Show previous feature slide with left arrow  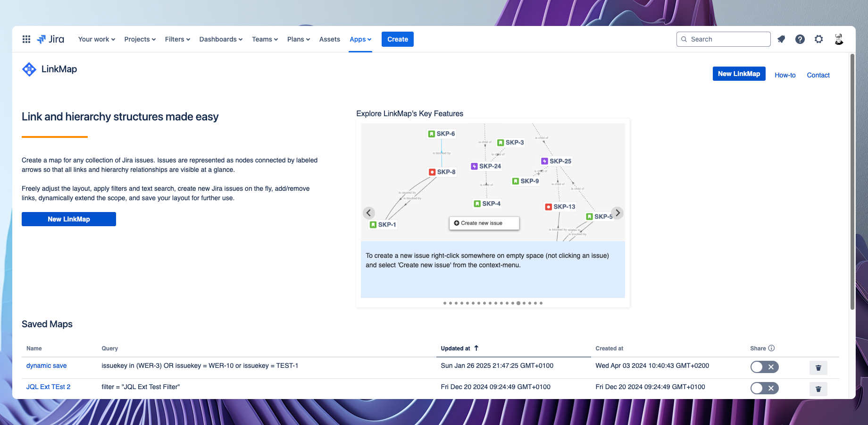[369, 213]
